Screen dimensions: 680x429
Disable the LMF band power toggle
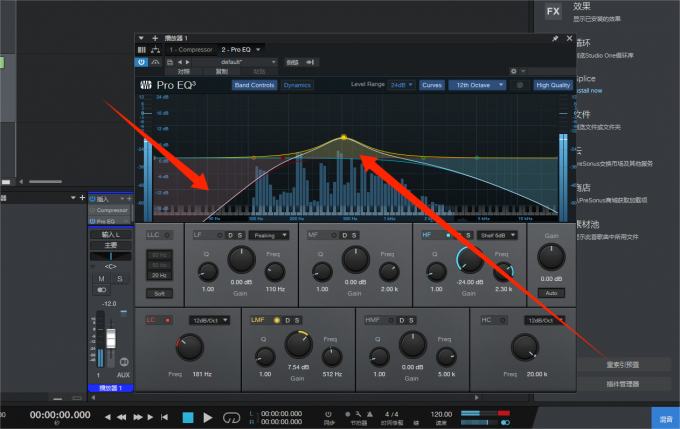[277, 320]
